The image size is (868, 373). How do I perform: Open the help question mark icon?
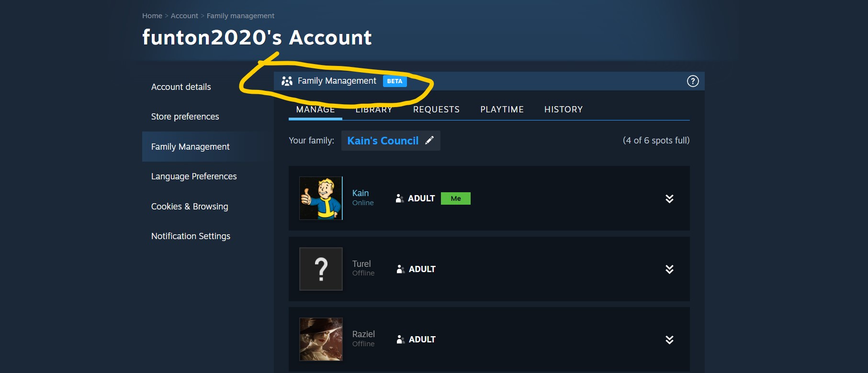[693, 81]
